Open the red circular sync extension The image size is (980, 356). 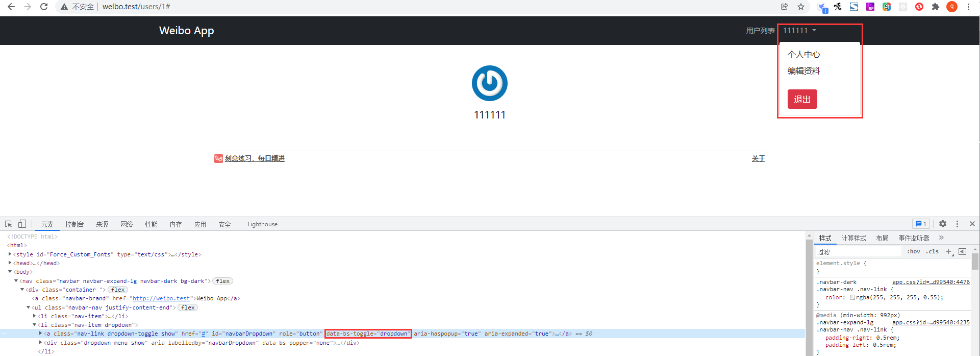tap(919, 7)
